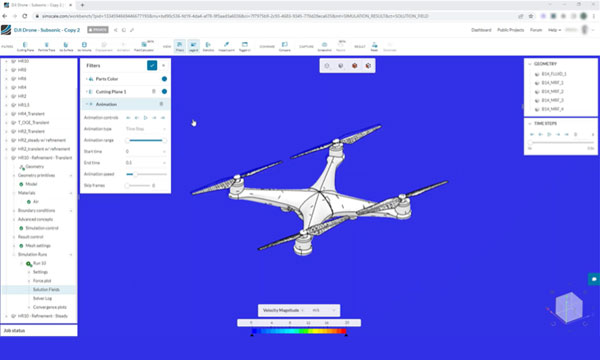Step to next time step in TIME STEPS panel
Image resolution: width=600 pixels, height=360 pixels.
pyautogui.click(x=558, y=134)
